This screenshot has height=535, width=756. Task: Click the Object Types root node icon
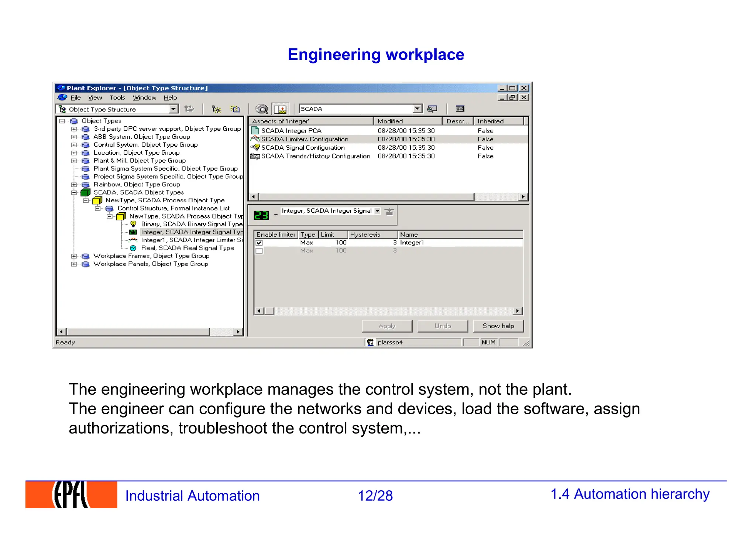click(x=74, y=121)
